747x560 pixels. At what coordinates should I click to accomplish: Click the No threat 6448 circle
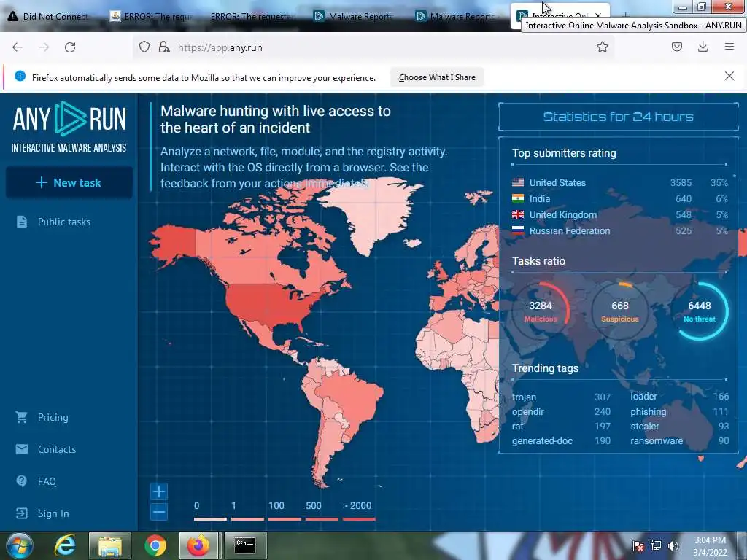pyautogui.click(x=700, y=311)
